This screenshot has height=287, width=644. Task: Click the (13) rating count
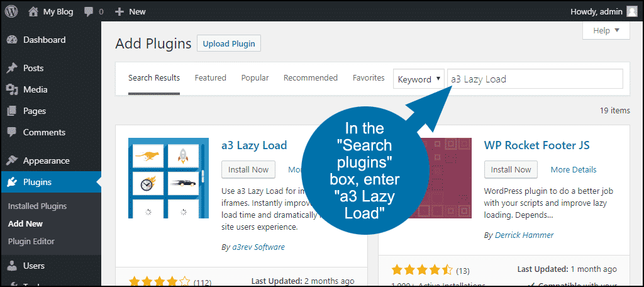click(463, 271)
